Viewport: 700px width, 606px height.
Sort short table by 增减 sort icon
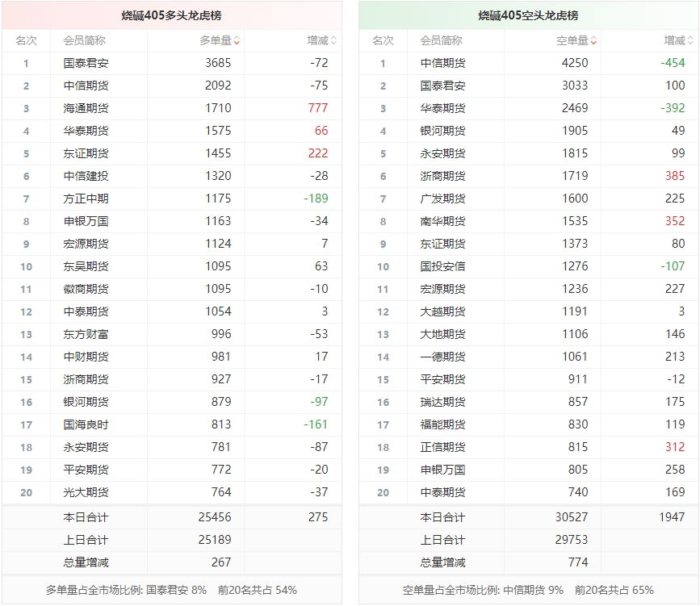point(690,41)
